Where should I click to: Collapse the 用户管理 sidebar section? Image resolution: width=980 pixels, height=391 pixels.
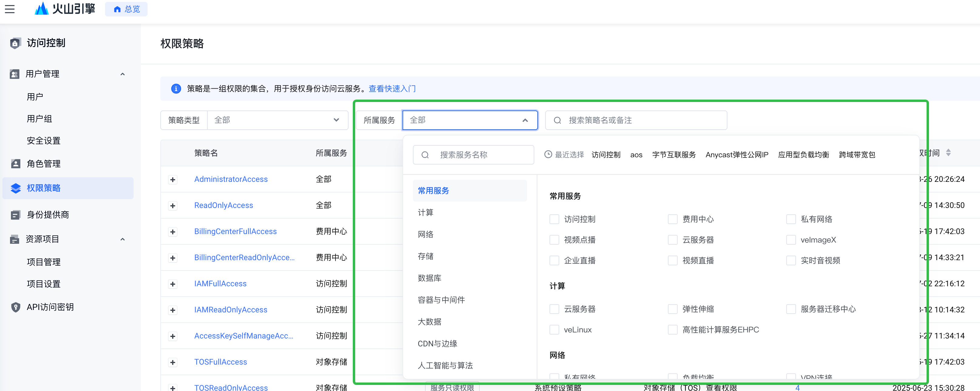[123, 74]
